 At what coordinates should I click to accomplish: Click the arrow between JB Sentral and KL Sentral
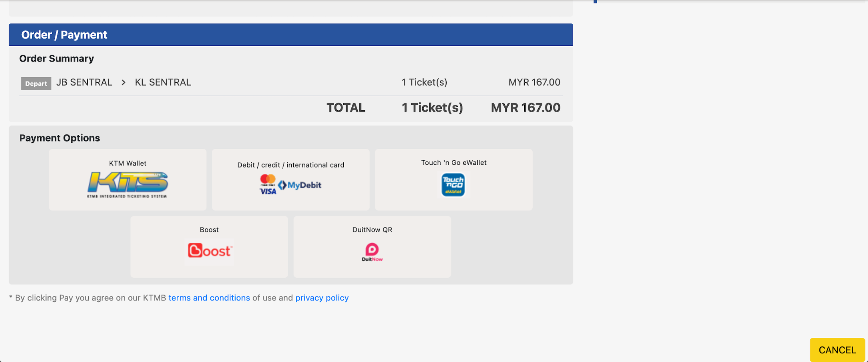click(x=123, y=82)
